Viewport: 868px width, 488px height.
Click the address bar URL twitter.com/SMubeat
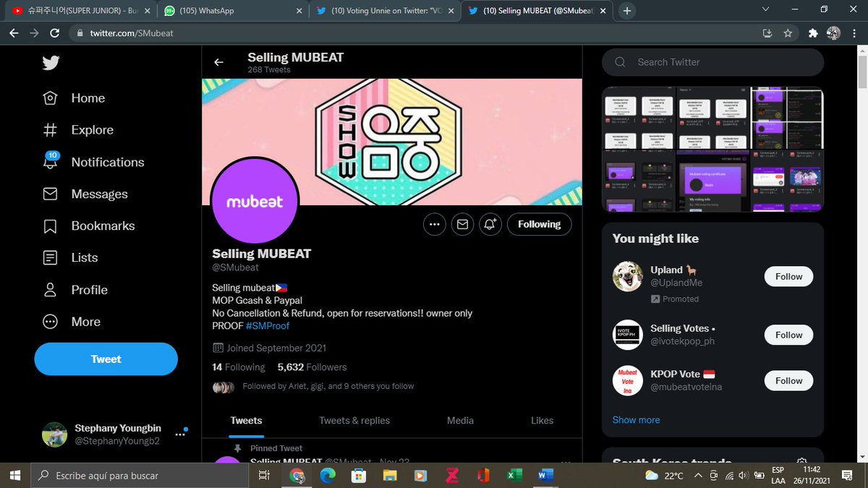point(131,33)
